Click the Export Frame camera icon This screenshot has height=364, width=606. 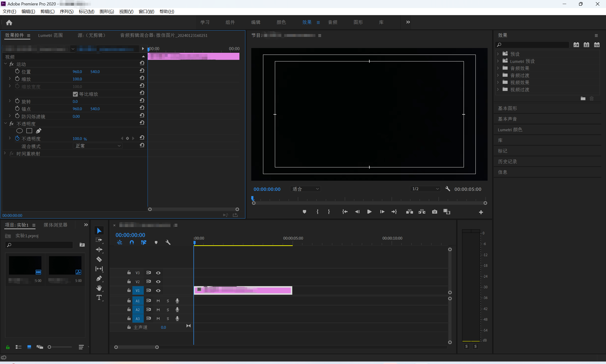point(434,212)
